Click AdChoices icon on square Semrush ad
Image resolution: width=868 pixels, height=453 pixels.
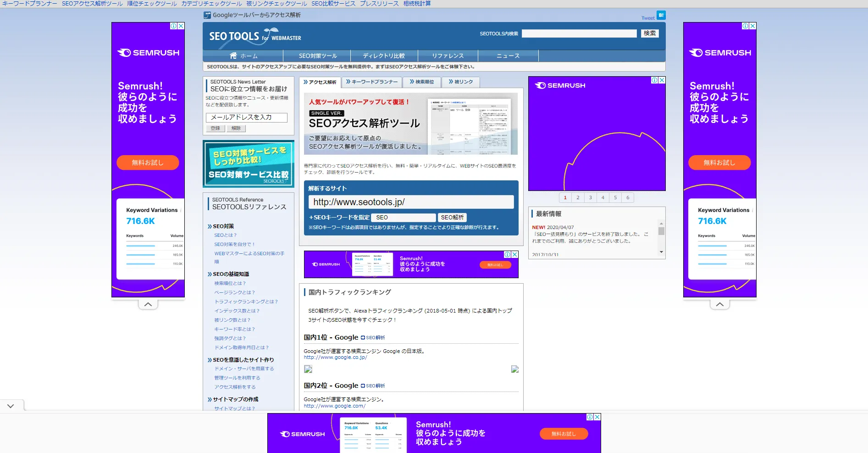pyautogui.click(x=655, y=80)
